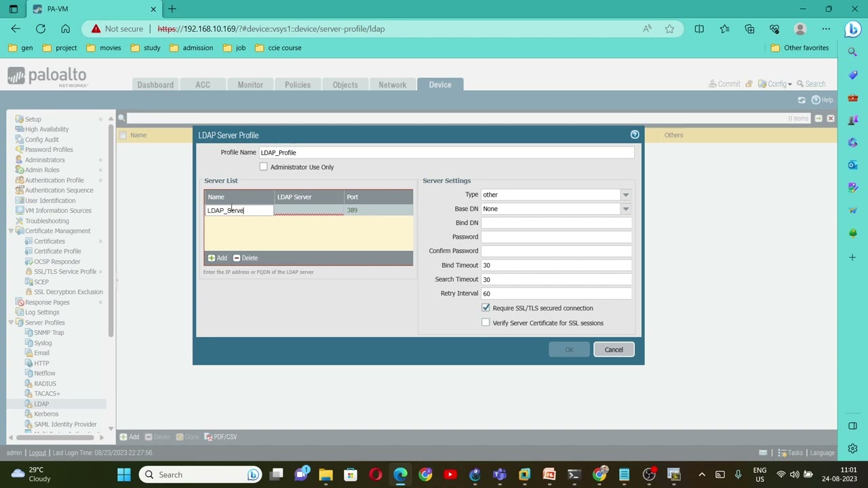Click the YouTube taskbar icon

450,474
